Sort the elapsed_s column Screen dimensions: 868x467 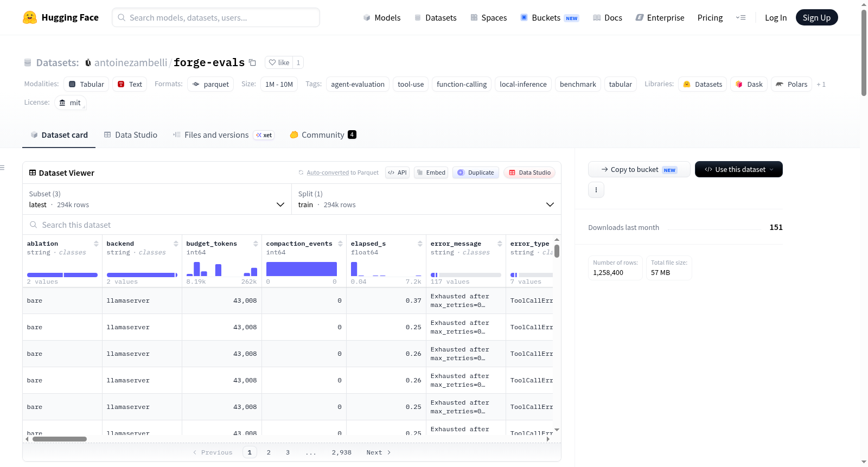420,244
